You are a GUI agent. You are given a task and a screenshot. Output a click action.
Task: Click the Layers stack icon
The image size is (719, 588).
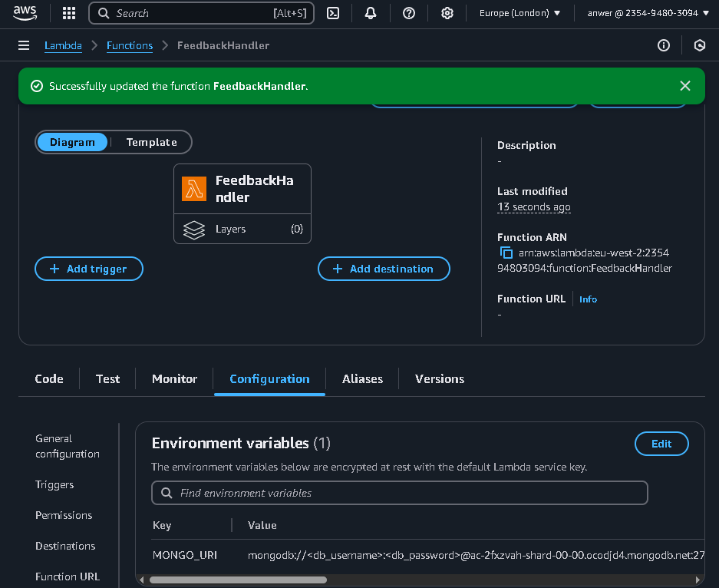pyautogui.click(x=194, y=230)
